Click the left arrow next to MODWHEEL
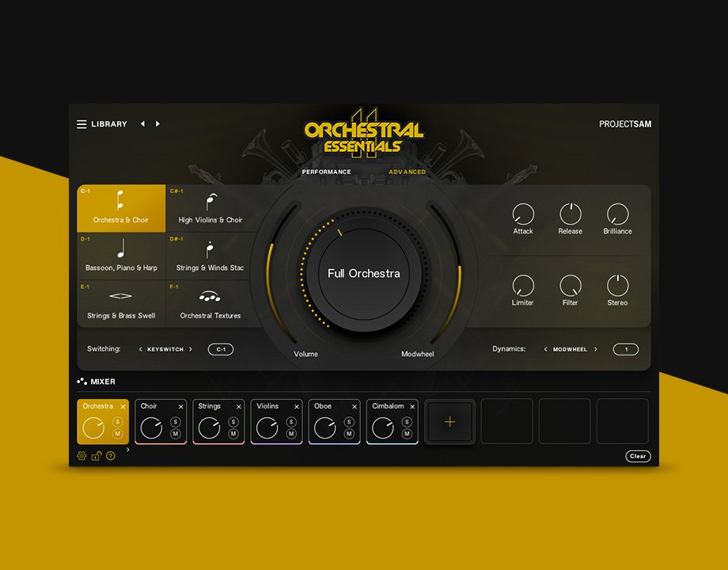This screenshot has width=728, height=570. point(544,349)
